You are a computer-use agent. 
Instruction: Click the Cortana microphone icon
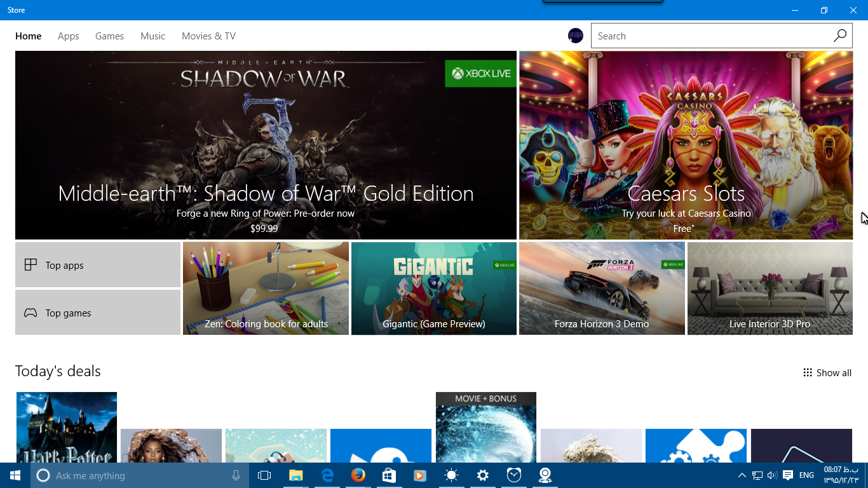pos(236,475)
